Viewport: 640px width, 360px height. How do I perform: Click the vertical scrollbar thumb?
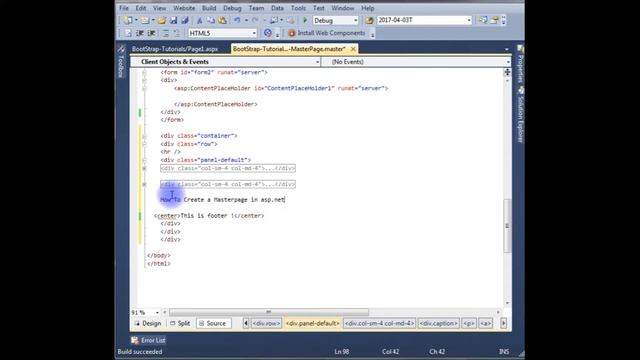[x=507, y=226]
